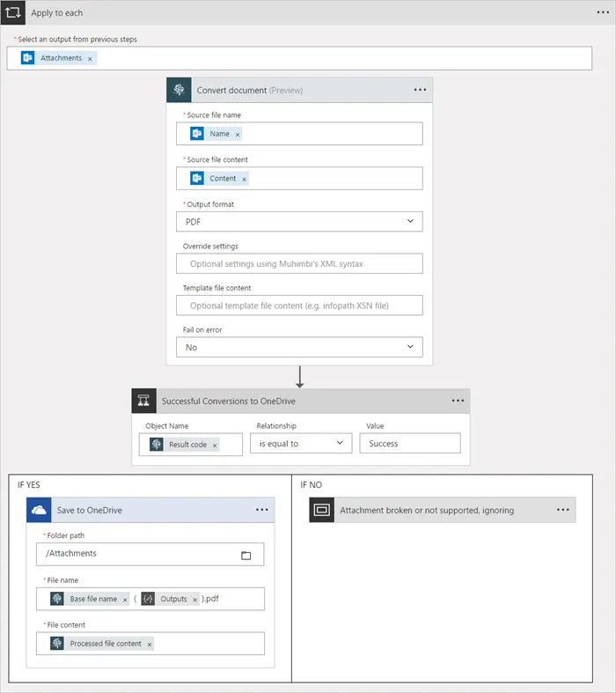Click the Apply to each header title
Image resolution: width=616 pixels, height=693 pixels.
56,13
